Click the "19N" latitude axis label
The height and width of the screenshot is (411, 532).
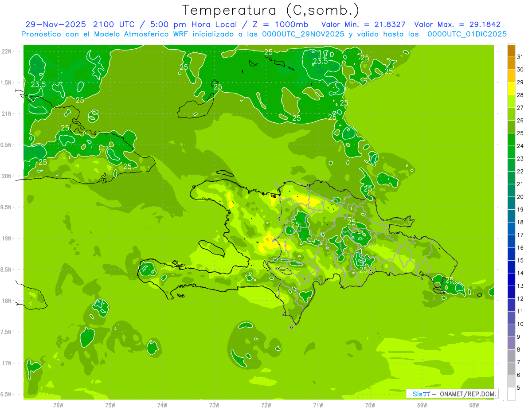click(x=7, y=239)
